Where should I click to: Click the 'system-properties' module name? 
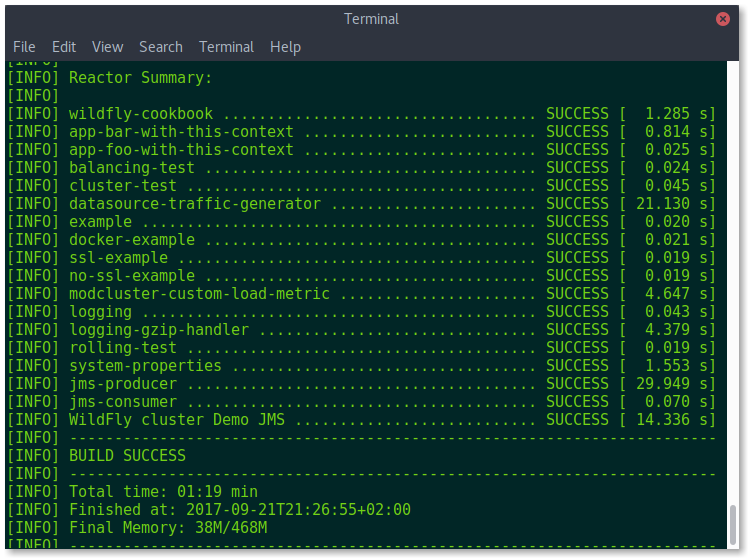145,366
